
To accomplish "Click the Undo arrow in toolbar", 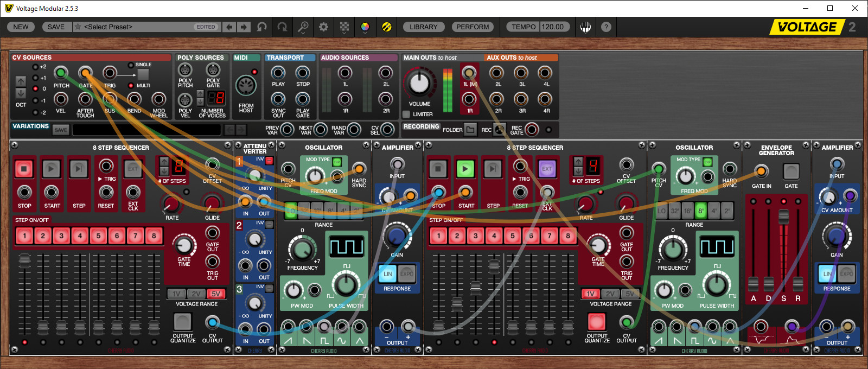I will pyautogui.click(x=262, y=27).
